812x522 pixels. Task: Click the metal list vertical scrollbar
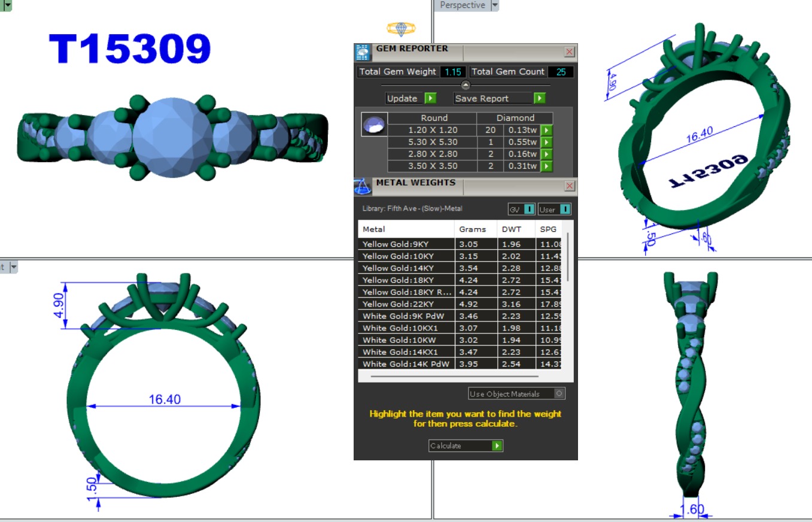click(568, 257)
